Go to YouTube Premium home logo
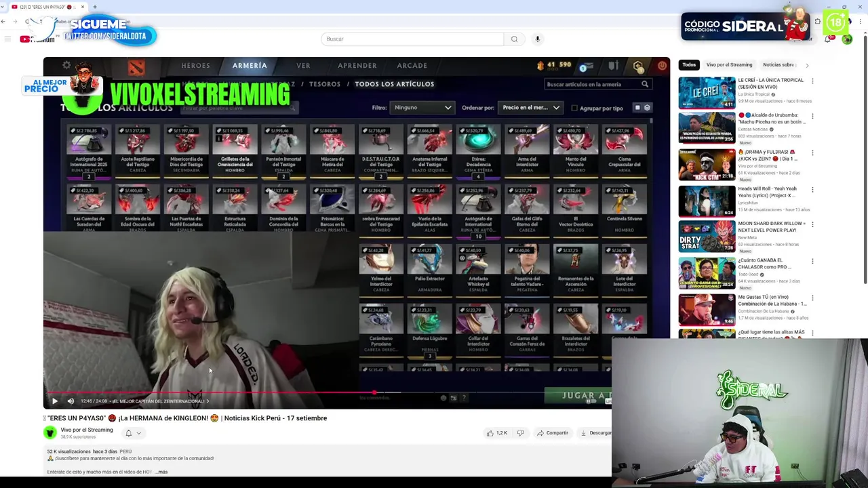Image resolution: width=868 pixels, height=488 pixels. [37, 39]
